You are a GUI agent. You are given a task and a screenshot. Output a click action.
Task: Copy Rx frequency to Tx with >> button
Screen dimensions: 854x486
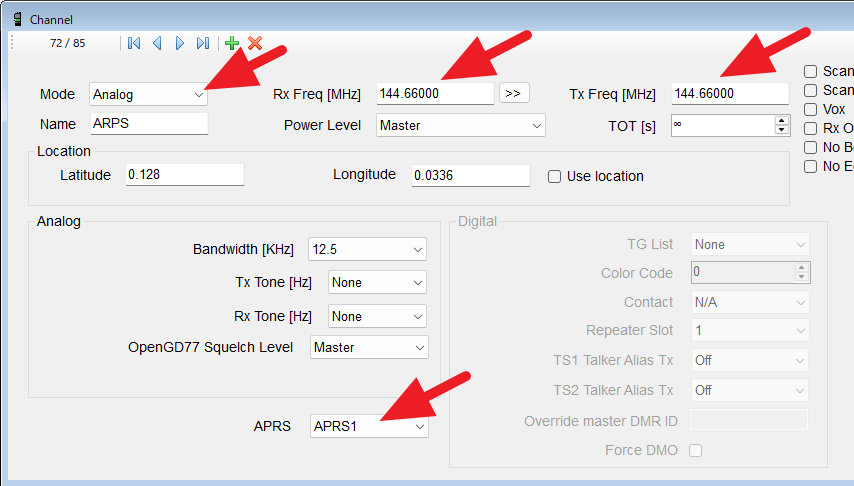pyautogui.click(x=513, y=93)
